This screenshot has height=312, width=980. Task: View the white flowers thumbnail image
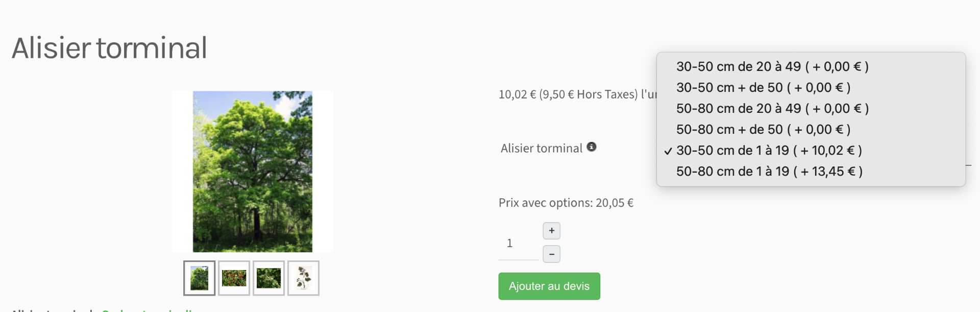tap(268, 278)
